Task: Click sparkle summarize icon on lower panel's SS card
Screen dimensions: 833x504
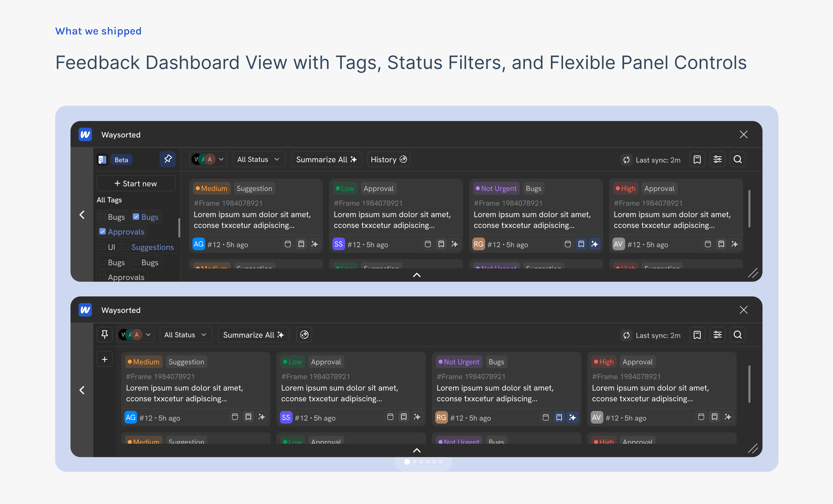Action: [417, 416]
